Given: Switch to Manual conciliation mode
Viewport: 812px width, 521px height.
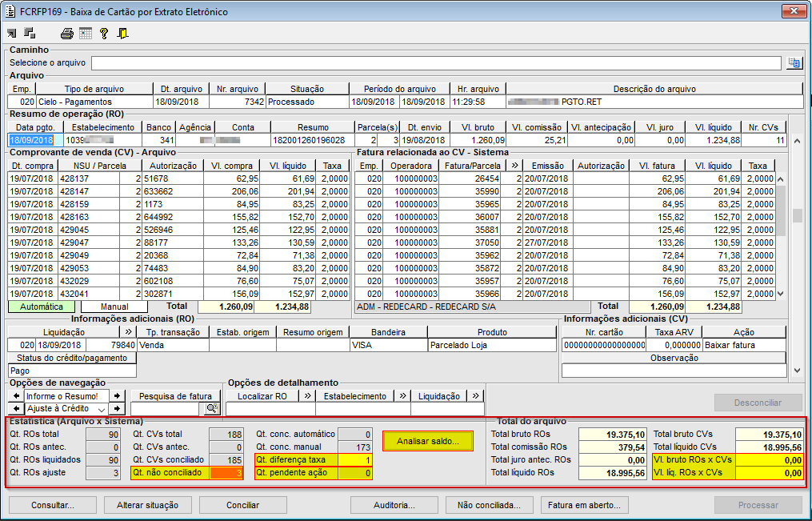Looking at the screenshot, I should (114, 307).
